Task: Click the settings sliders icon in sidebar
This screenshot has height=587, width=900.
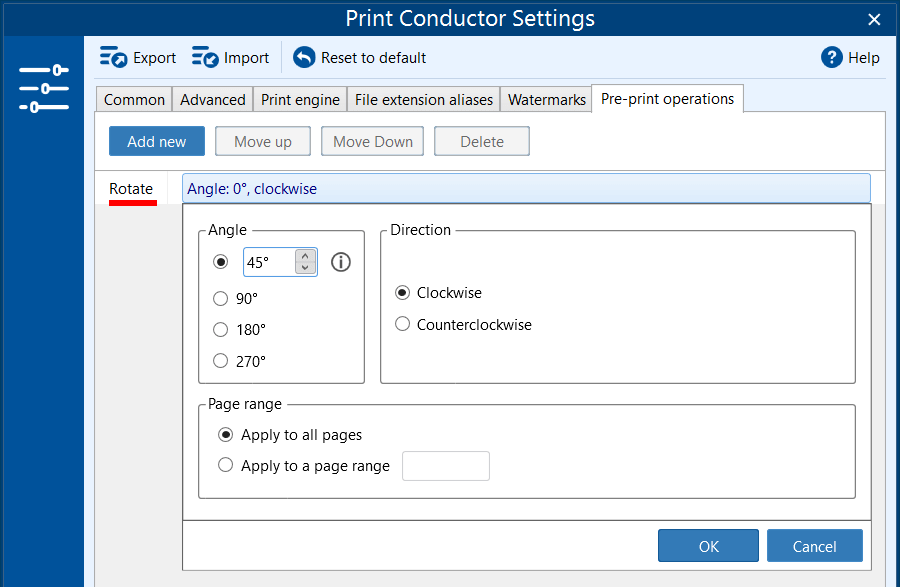Action: point(43,88)
